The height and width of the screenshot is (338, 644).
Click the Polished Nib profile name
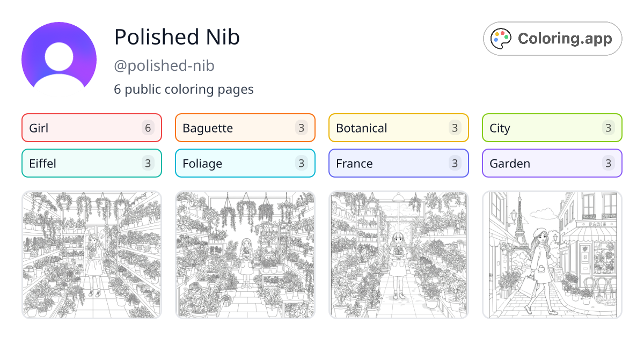[x=177, y=37]
